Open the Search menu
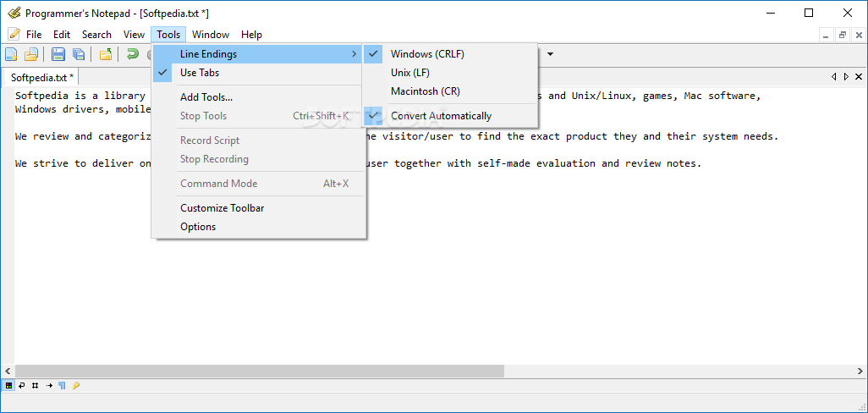This screenshot has width=868, height=413. pos(96,35)
